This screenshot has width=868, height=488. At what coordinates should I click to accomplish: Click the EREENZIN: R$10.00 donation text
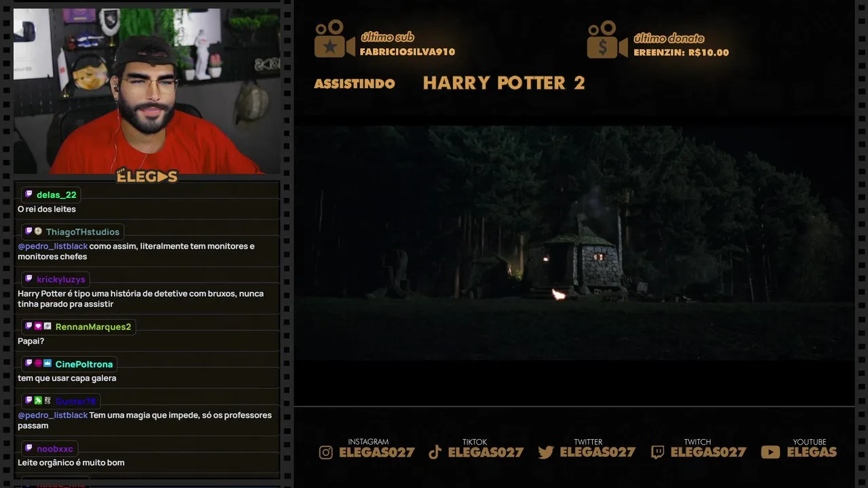(x=682, y=52)
